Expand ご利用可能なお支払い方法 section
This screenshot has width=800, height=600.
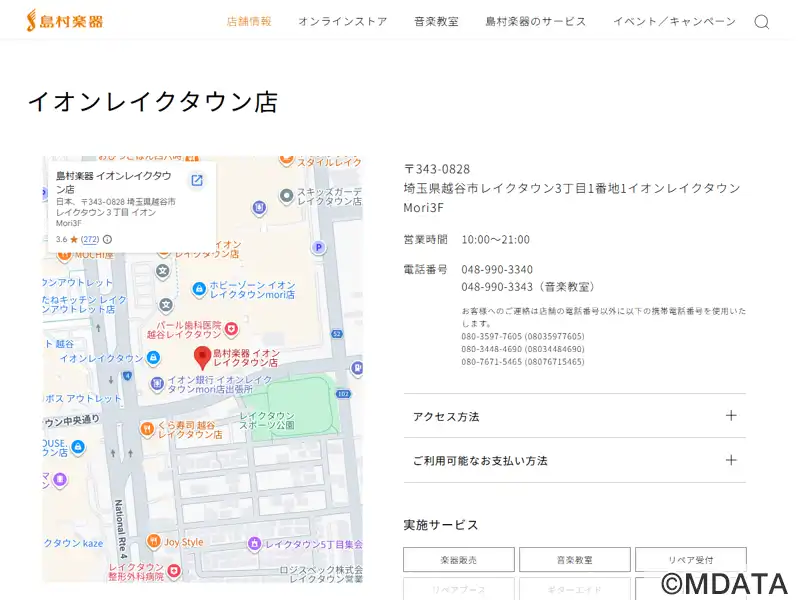click(x=574, y=460)
